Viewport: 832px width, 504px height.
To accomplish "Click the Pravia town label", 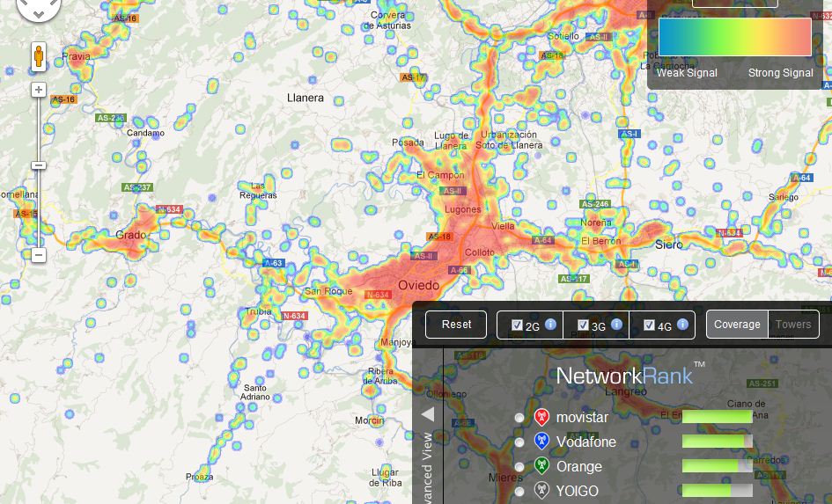I will pyautogui.click(x=76, y=55).
